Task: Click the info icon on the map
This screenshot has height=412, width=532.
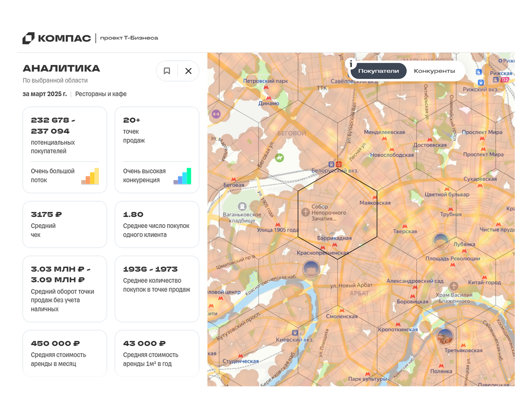Action: coord(351,64)
